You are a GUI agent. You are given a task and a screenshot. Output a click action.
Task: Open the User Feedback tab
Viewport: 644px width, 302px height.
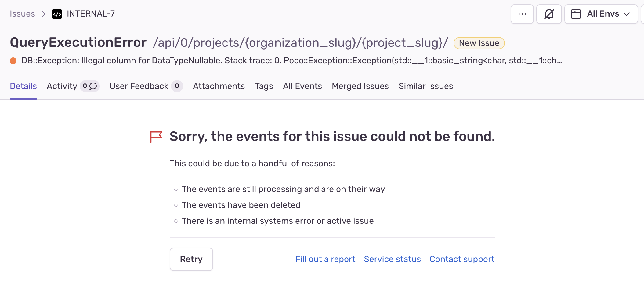[x=139, y=86]
